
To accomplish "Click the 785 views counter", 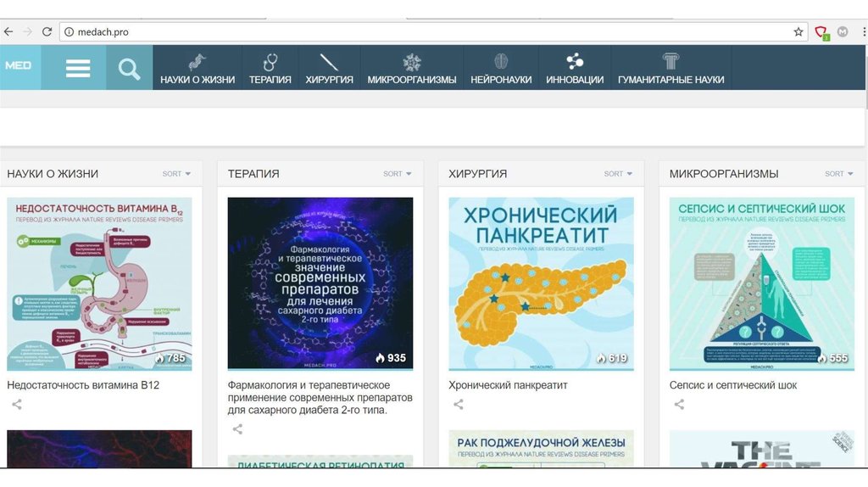I will tap(170, 359).
